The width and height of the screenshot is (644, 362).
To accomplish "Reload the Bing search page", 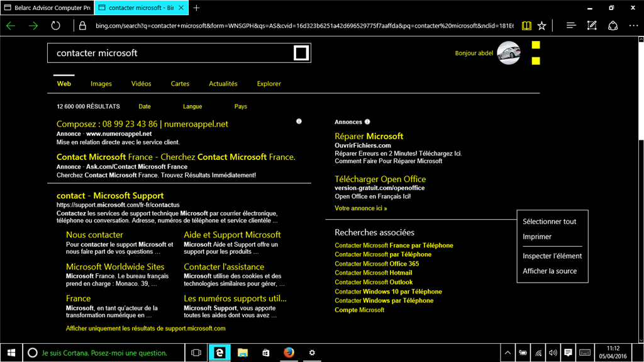I will 55,26.
